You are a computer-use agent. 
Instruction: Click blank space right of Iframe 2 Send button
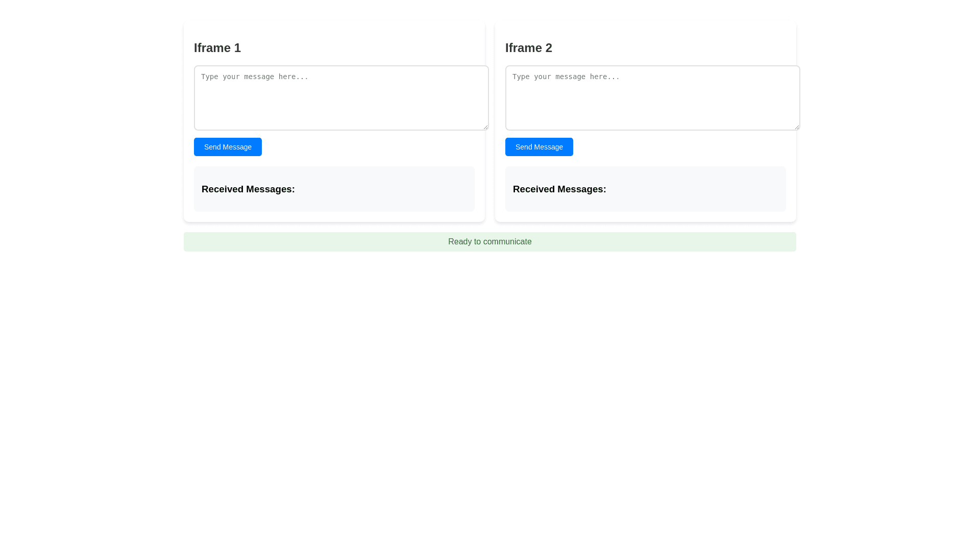click(x=679, y=147)
